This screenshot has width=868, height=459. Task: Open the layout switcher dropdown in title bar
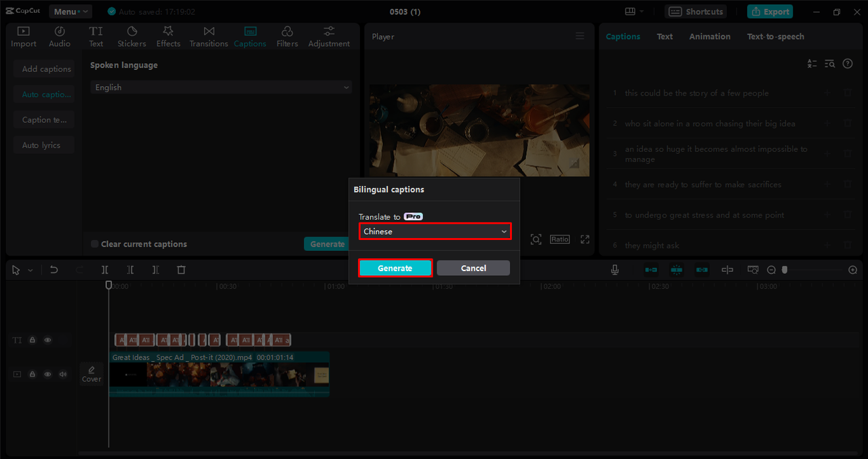[635, 12]
